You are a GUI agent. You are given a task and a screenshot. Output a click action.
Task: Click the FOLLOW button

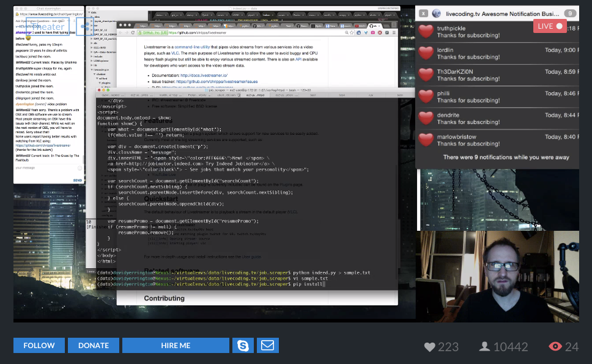click(x=39, y=346)
